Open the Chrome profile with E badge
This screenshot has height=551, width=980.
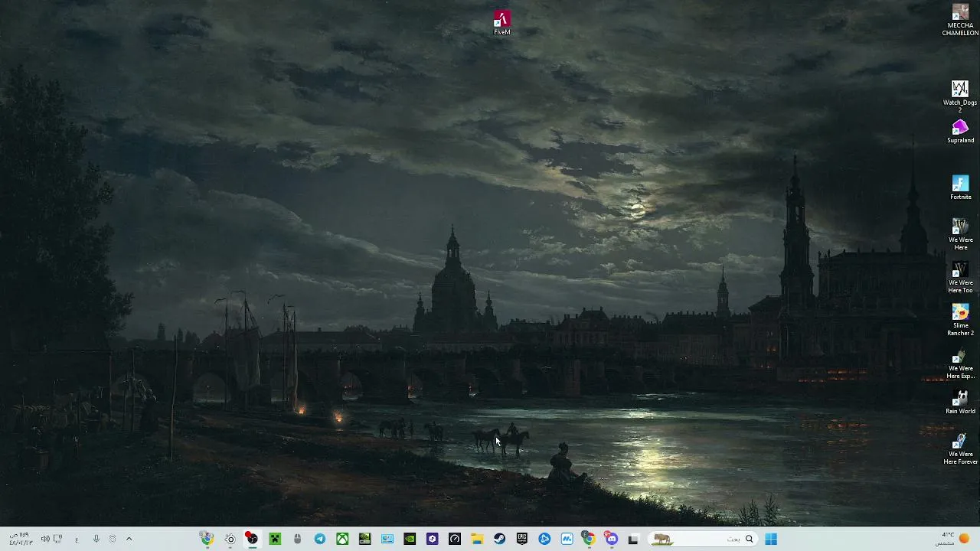[x=589, y=539]
